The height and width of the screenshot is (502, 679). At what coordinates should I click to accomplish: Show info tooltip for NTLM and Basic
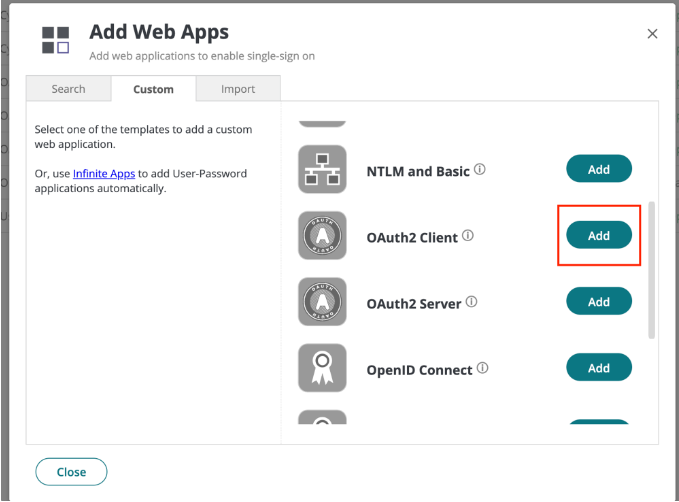pyautogui.click(x=480, y=170)
